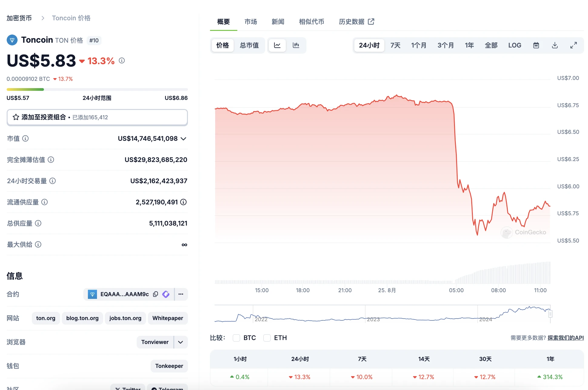This screenshot has height=390, width=588.
Task: Open the calendar date range picker
Action: (536, 45)
